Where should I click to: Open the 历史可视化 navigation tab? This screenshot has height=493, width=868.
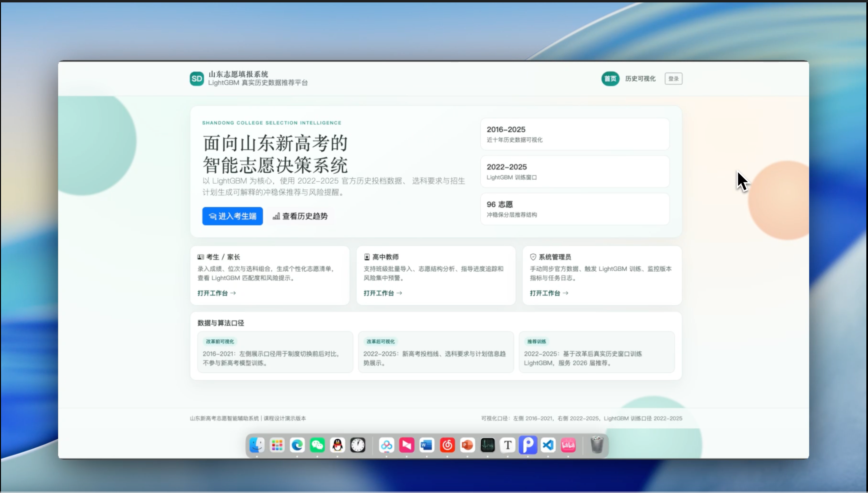click(640, 79)
